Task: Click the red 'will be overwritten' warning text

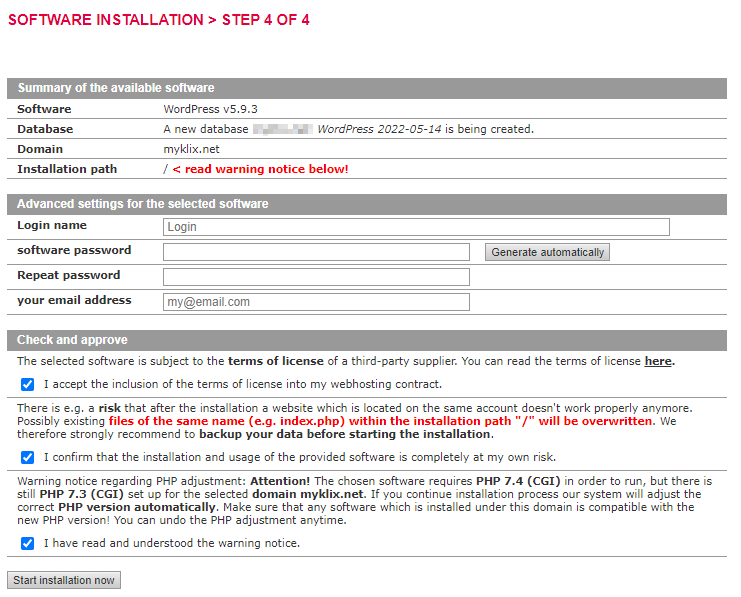Action: (595, 421)
